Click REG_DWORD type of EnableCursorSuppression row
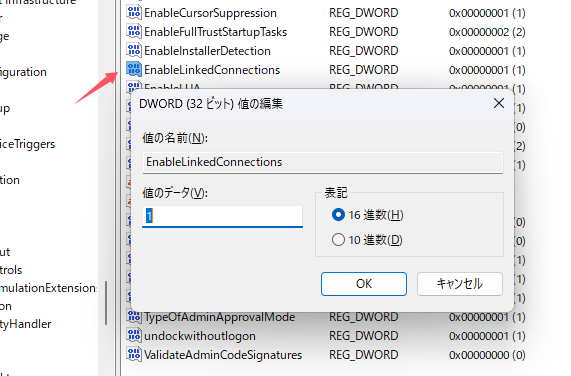 [x=363, y=13]
